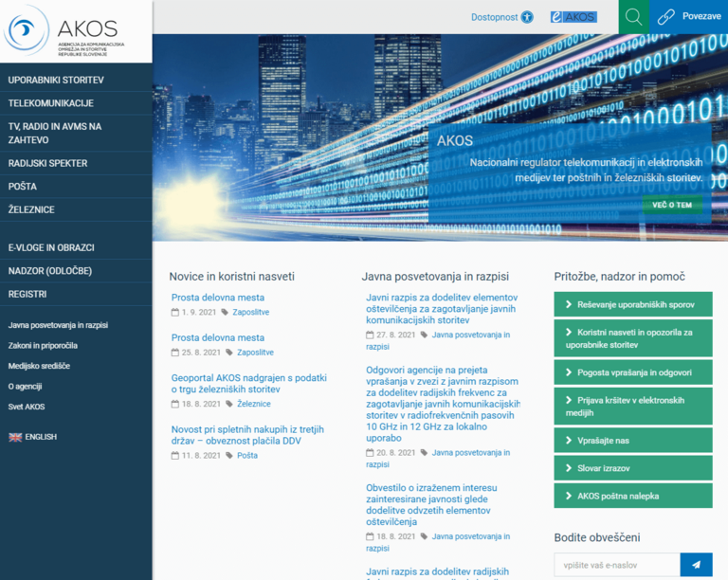Open sidebar Javna posvetovanja in razpisi link
The width and height of the screenshot is (728, 580).
pos(58,325)
